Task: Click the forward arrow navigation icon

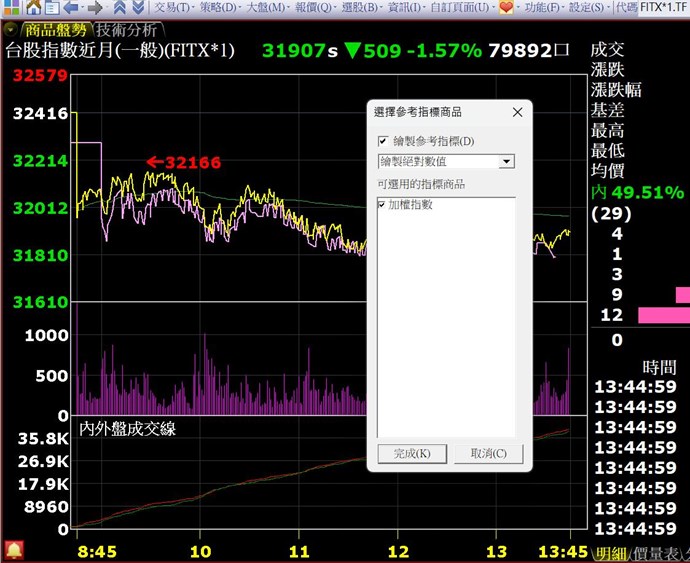Action: 95,8
